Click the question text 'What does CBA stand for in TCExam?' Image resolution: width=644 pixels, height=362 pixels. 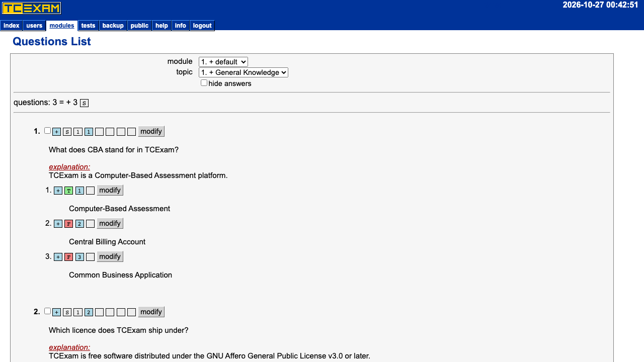tap(114, 150)
